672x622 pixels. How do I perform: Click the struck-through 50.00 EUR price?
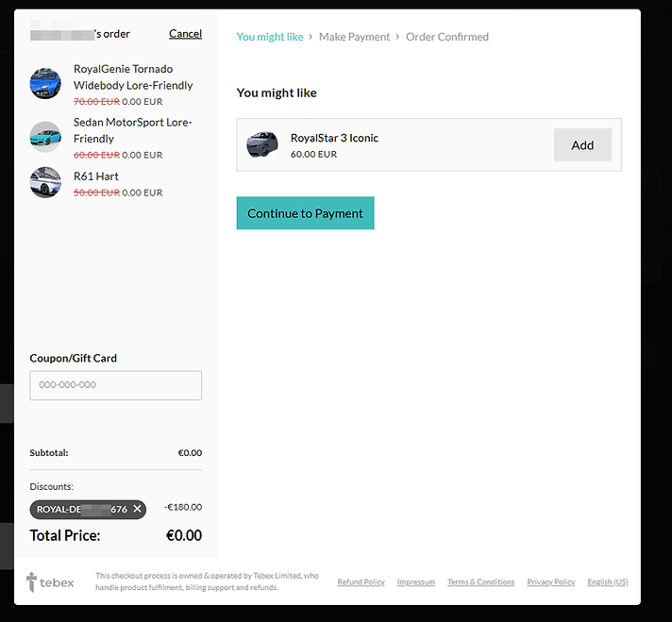(x=97, y=193)
